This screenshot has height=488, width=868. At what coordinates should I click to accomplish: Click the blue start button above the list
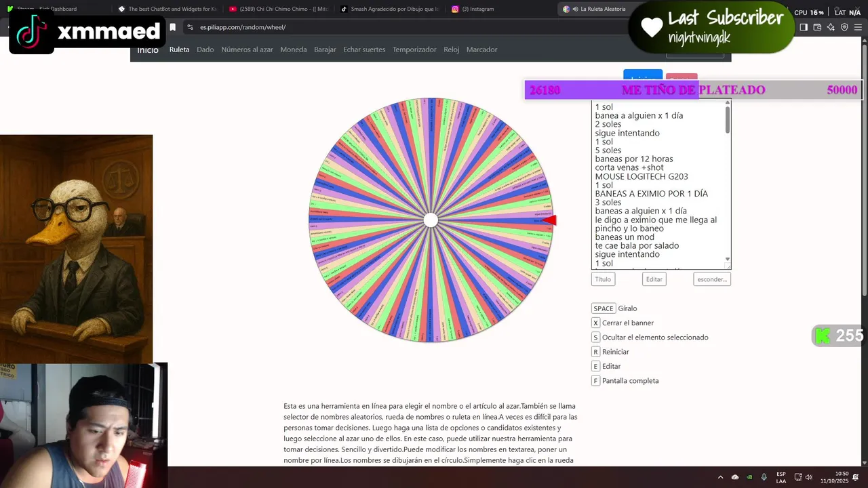click(643, 75)
